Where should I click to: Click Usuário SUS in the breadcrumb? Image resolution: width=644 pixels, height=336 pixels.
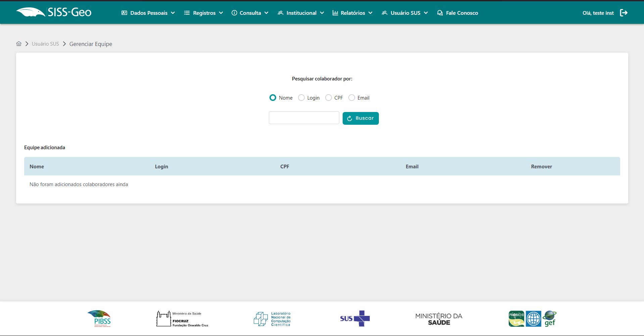click(x=45, y=44)
